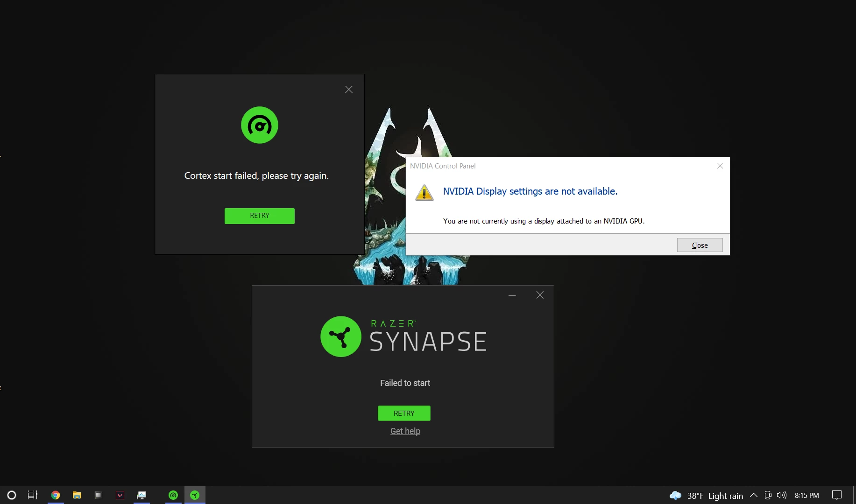
Task: Click the 'Failed to start' message
Action: (x=405, y=383)
